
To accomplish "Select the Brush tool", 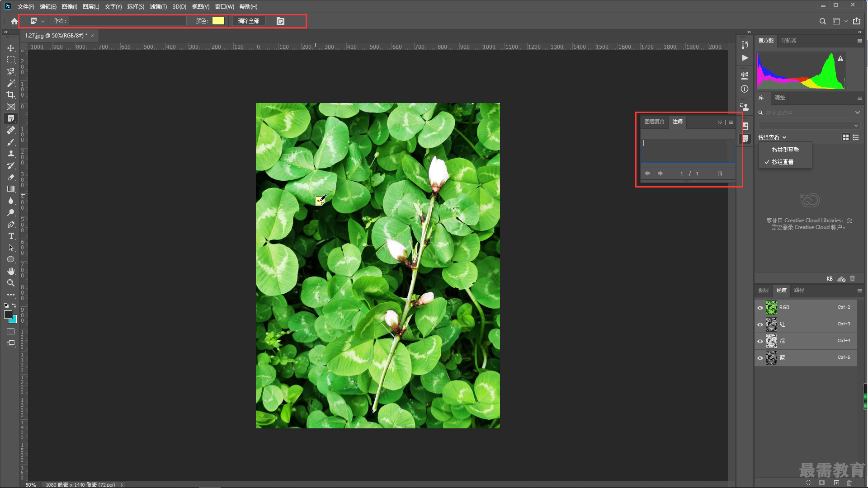I will 11,142.
